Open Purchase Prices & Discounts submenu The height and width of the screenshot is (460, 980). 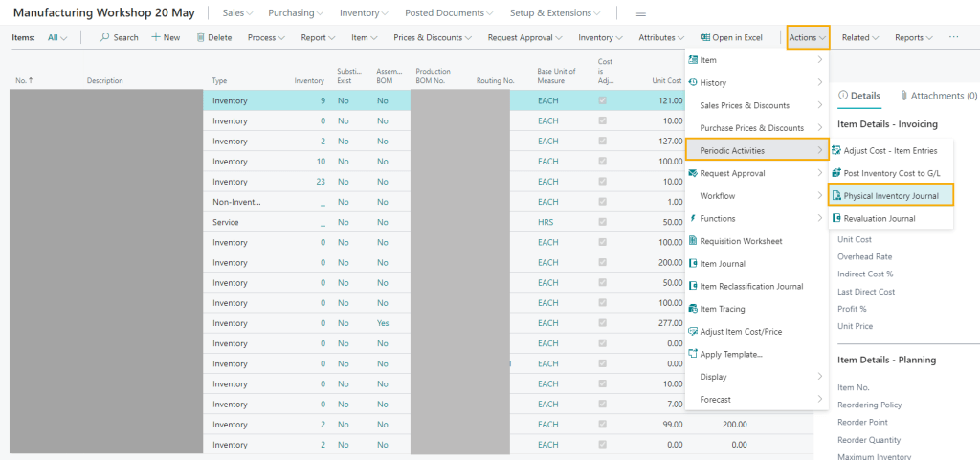coord(756,128)
